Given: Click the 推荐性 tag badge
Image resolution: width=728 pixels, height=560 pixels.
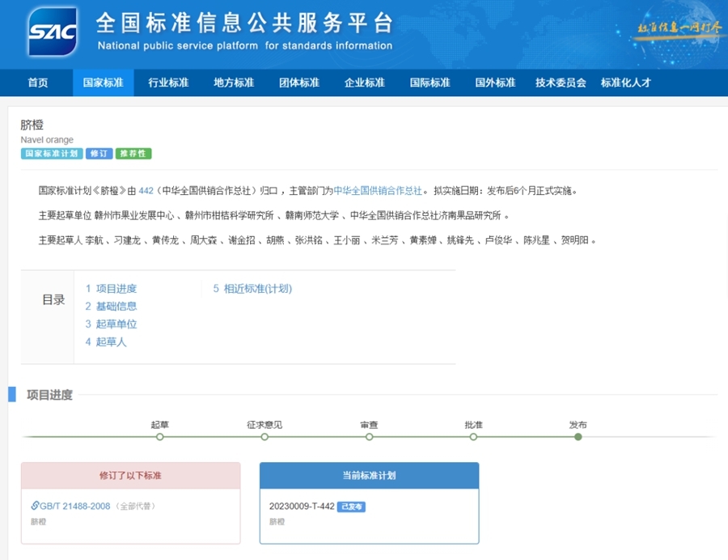Looking at the screenshot, I should click(x=133, y=154).
